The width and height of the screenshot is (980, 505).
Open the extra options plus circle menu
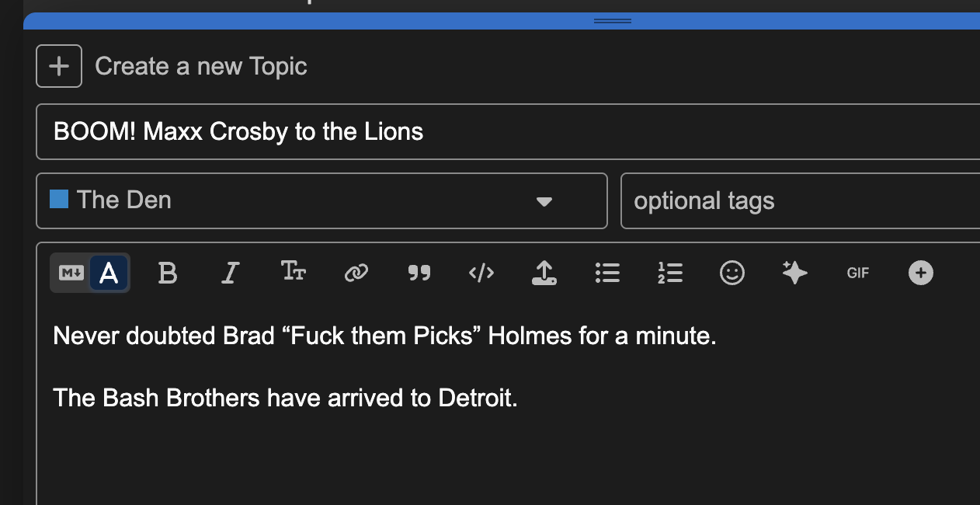coord(921,273)
